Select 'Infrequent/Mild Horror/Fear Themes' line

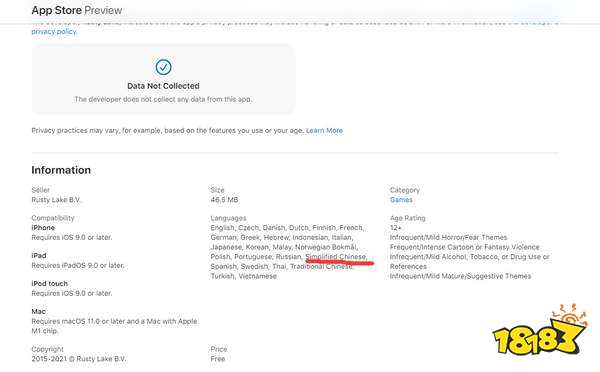[448, 237]
